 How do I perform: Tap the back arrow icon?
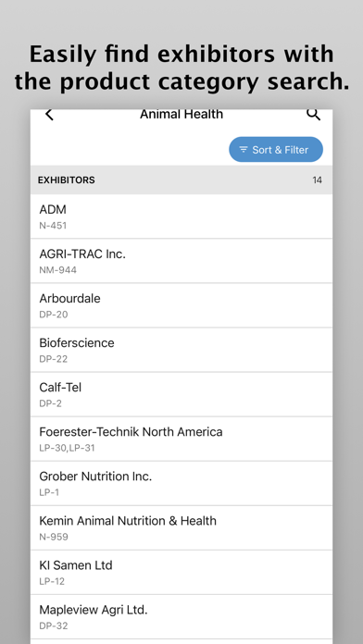click(49, 115)
